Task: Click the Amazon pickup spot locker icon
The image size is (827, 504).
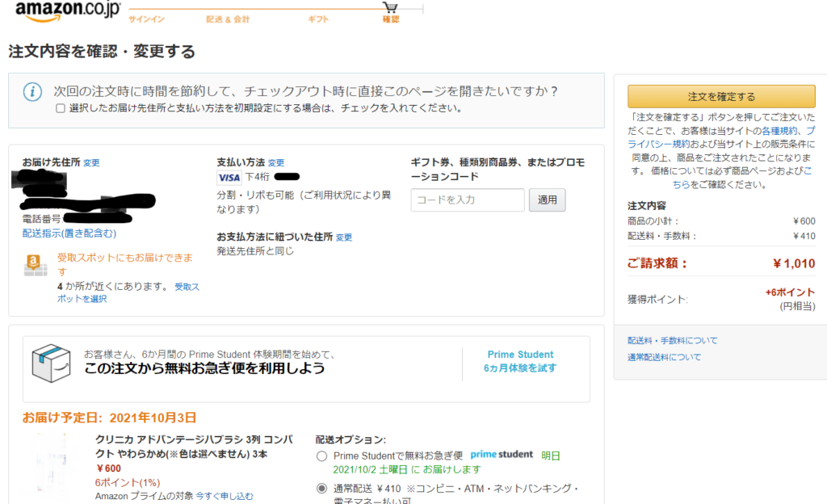Action: (35, 265)
